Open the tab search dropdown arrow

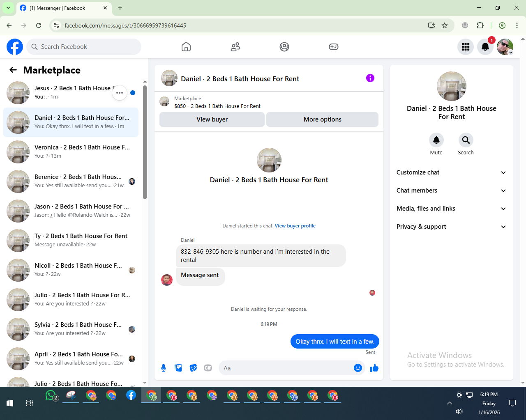coord(8,8)
